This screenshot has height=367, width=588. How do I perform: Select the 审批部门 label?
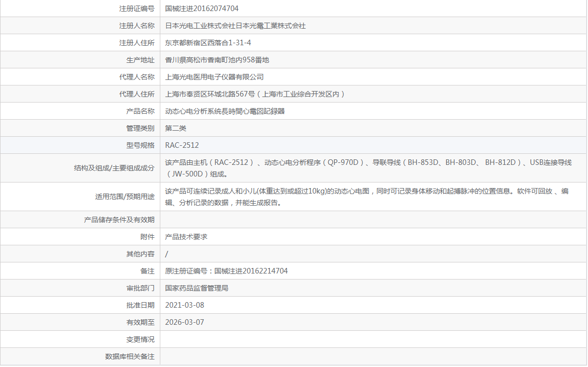point(140,288)
